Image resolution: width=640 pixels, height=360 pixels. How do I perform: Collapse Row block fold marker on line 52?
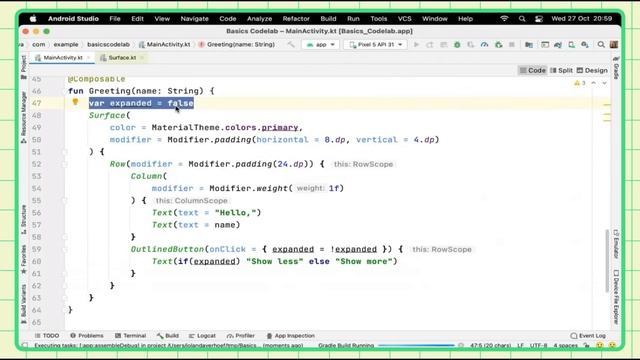tap(64, 164)
